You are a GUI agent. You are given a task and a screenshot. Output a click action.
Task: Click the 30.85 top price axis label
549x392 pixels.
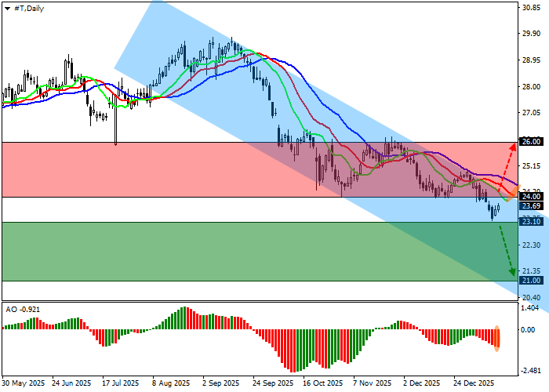click(x=531, y=7)
